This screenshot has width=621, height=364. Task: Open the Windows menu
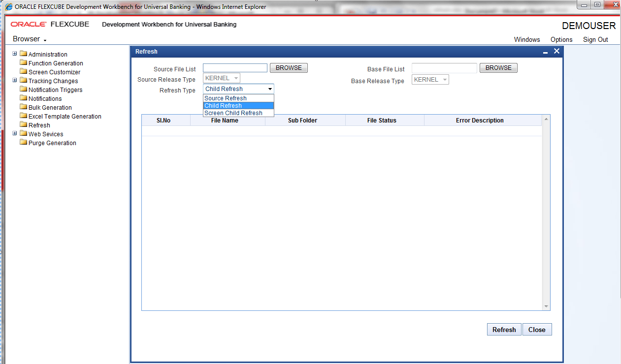[527, 40]
